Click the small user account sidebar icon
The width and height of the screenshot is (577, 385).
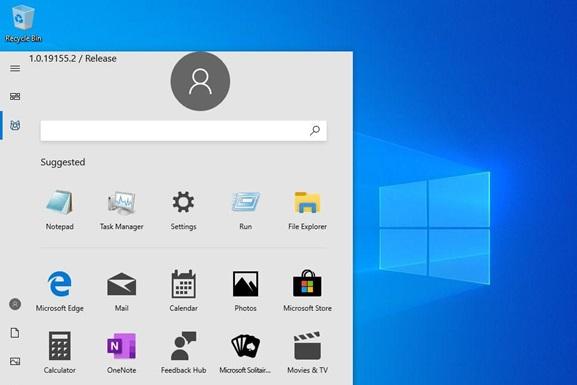click(x=15, y=304)
